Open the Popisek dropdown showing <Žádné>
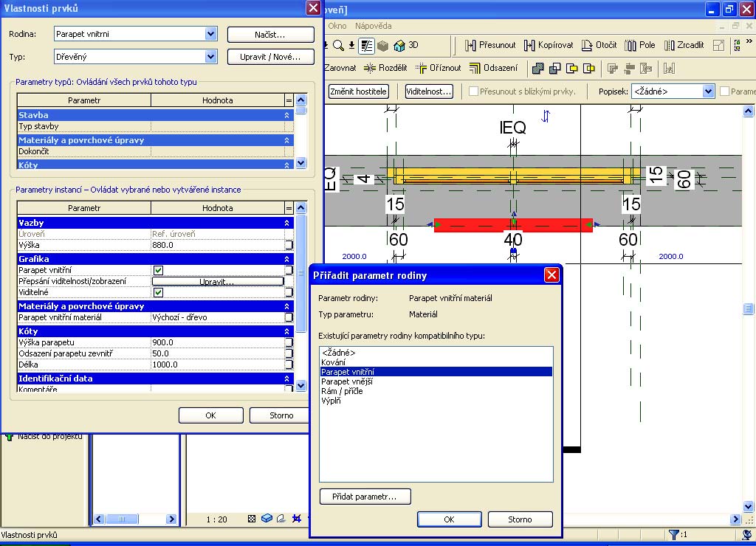This screenshot has height=546, width=756. 708,91
